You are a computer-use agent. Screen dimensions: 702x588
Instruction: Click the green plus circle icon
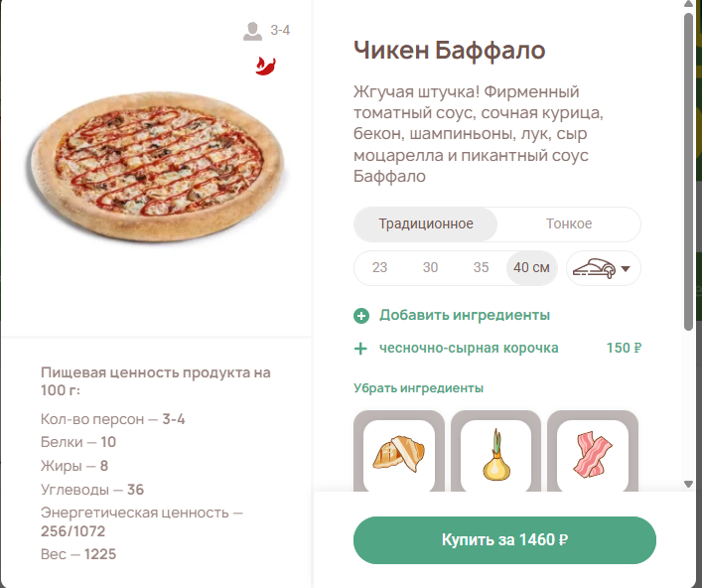pyautogui.click(x=361, y=316)
